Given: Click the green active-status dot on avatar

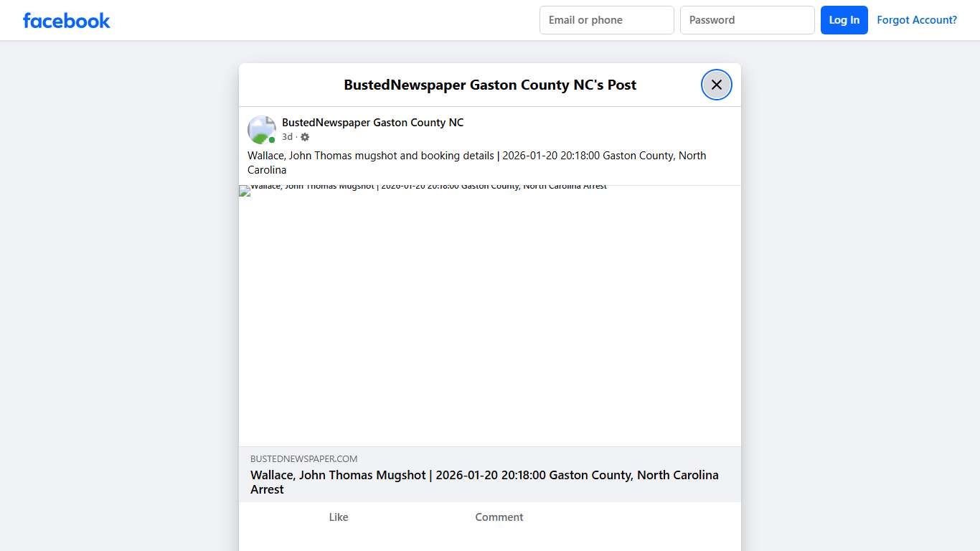Looking at the screenshot, I should click(270, 139).
